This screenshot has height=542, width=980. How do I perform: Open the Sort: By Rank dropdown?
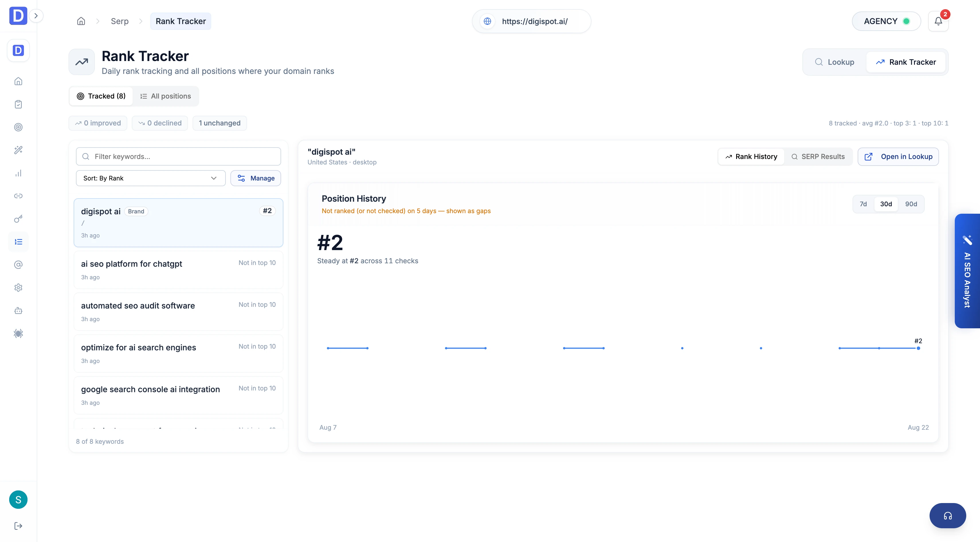pyautogui.click(x=151, y=178)
